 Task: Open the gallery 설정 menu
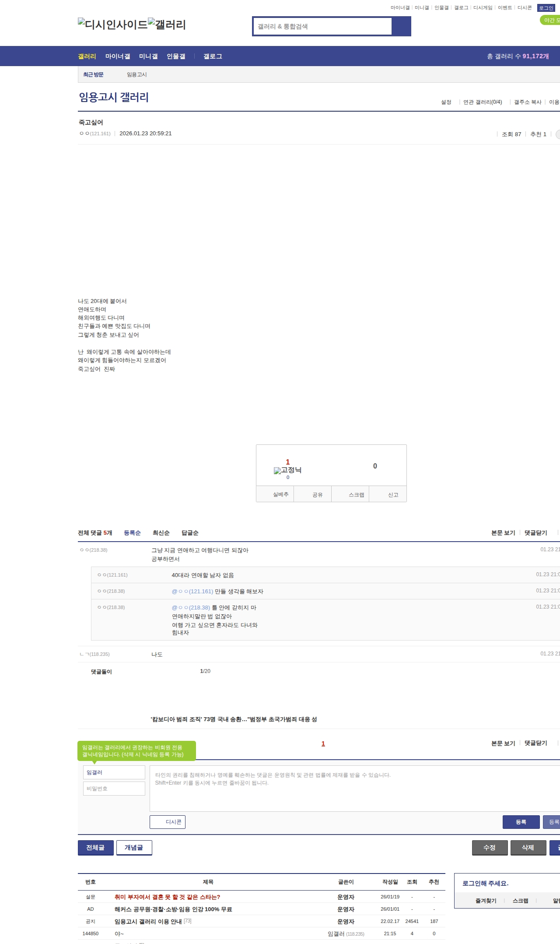point(446,102)
